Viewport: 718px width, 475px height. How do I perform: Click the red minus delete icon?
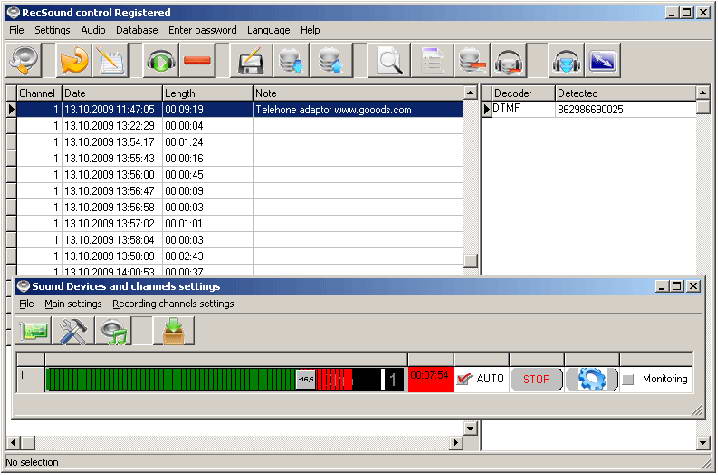(197, 60)
